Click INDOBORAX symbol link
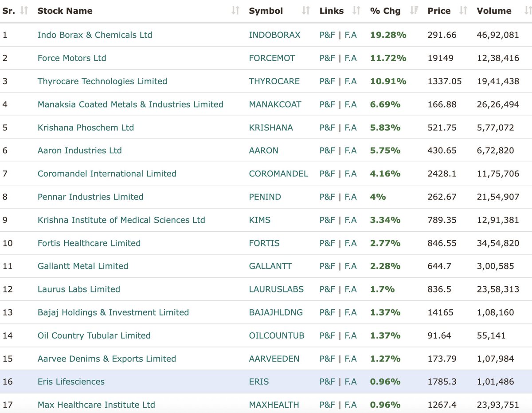Viewport: 532px width, 413px height. [274, 35]
